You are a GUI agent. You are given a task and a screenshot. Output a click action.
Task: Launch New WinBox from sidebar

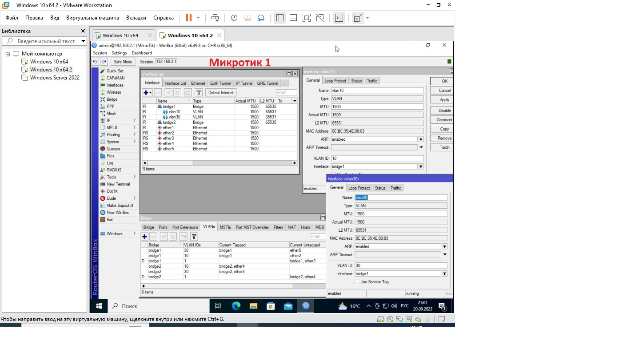tap(118, 213)
